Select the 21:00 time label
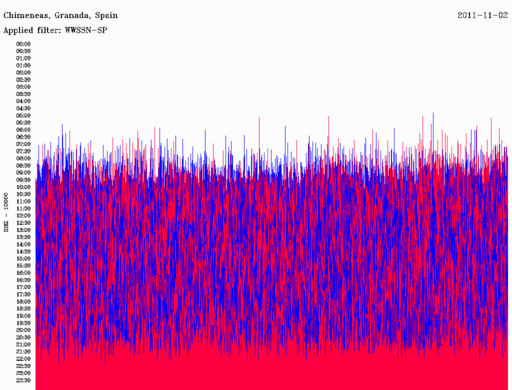Image resolution: width=512 pixels, height=390 pixels. click(x=23, y=344)
